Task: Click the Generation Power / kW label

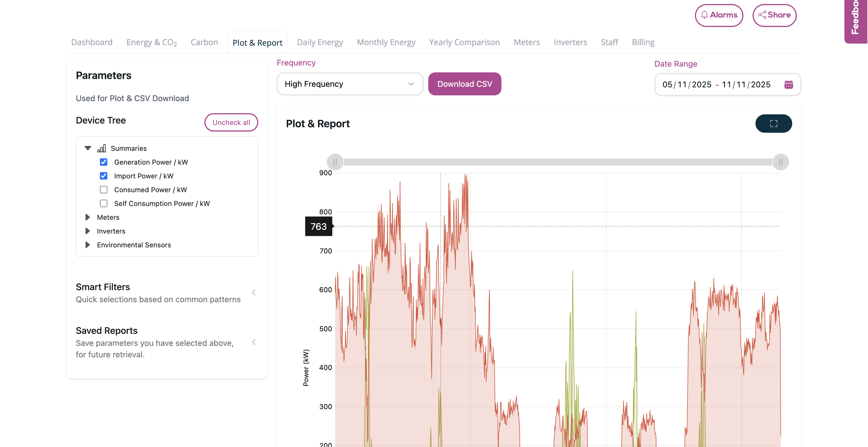Action: tap(151, 162)
